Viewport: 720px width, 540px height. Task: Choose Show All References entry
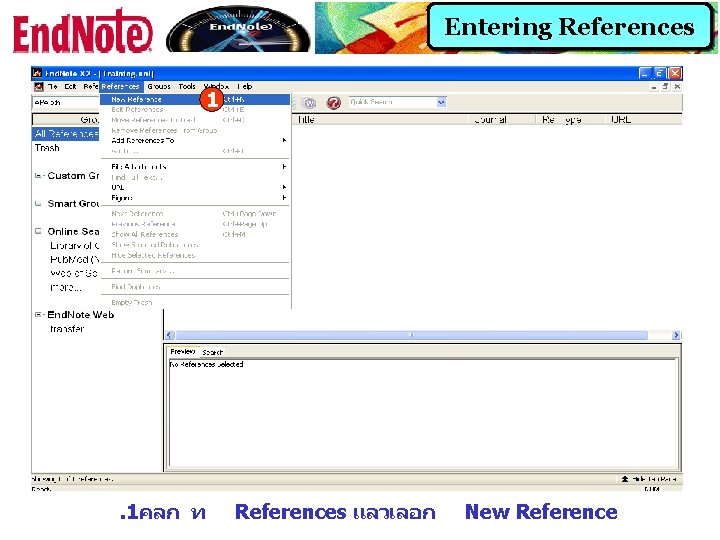point(195,234)
